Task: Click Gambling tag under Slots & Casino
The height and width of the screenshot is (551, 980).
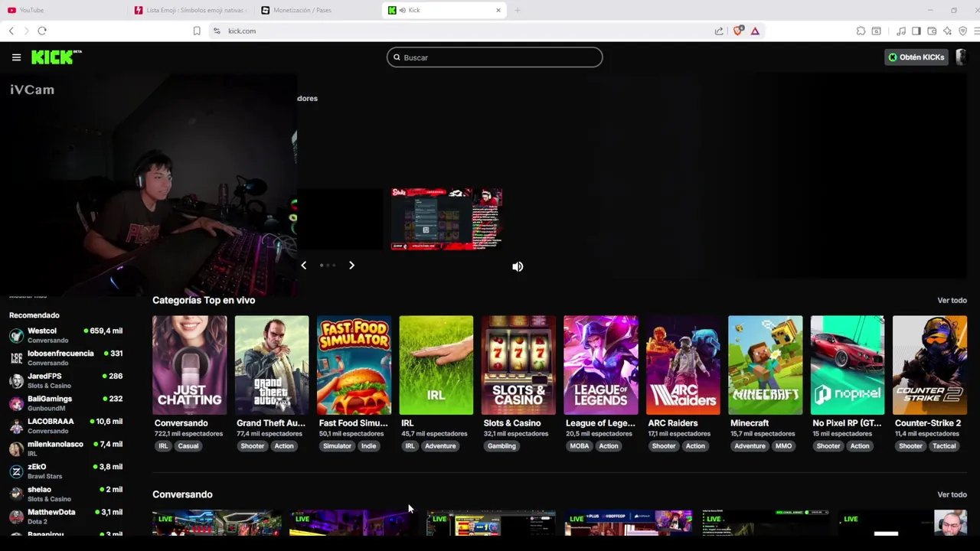Action: [501, 446]
